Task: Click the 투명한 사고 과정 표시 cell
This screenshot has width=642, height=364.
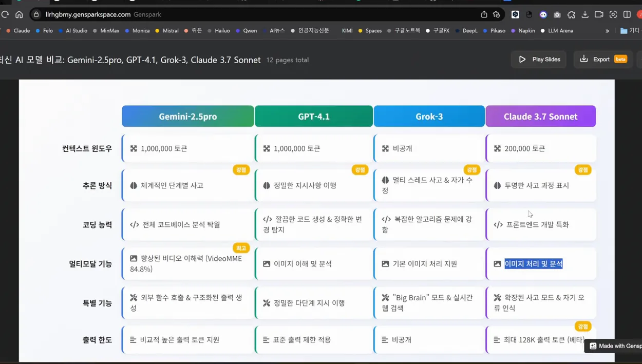Action: point(541,185)
